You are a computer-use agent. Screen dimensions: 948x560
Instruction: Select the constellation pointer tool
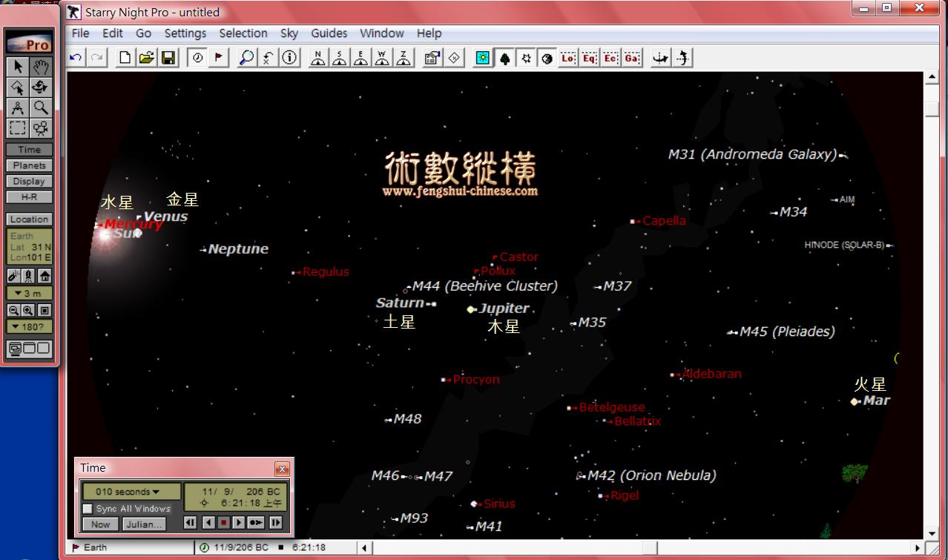click(19, 88)
